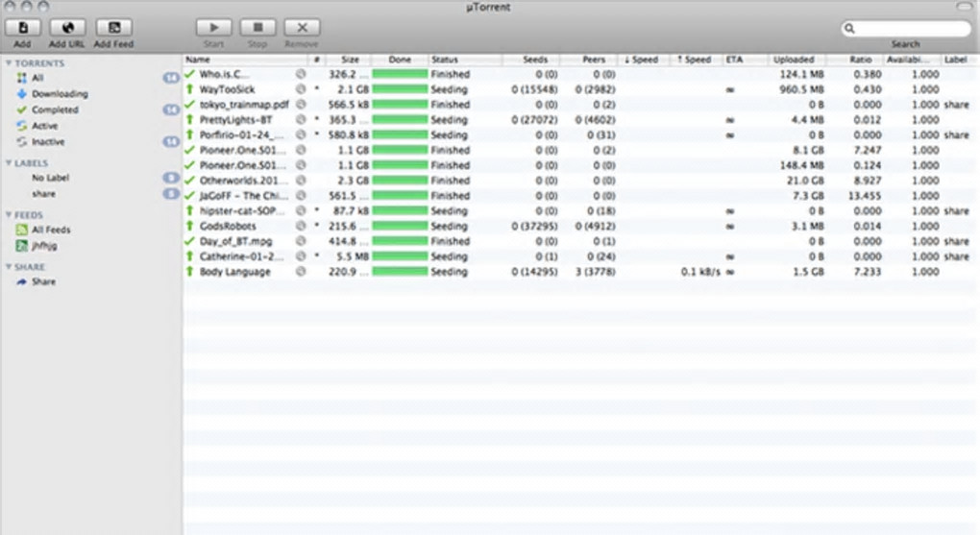The width and height of the screenshot is (980, 535).
Task: Select the Day_of_BT.mpg torrent
Action: tap(580, 241)
